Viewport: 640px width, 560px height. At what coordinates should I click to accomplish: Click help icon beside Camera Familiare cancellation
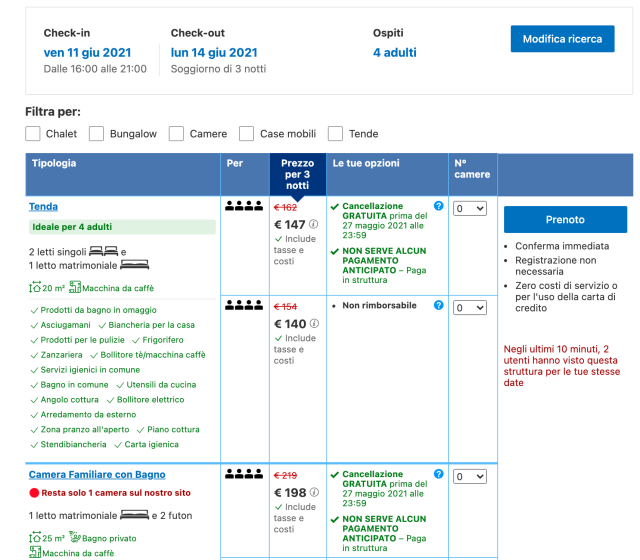click(438, 474)
